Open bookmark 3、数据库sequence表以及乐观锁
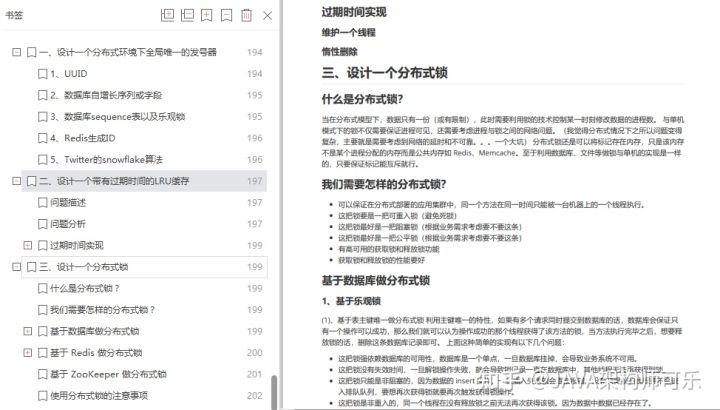The width and height of the screenshot is (720, 410). point(118,117)
